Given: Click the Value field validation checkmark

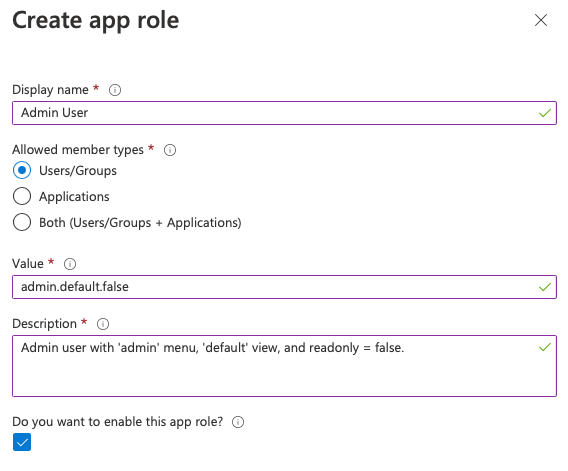Looking at the screenshot, I should coord(545,287).
